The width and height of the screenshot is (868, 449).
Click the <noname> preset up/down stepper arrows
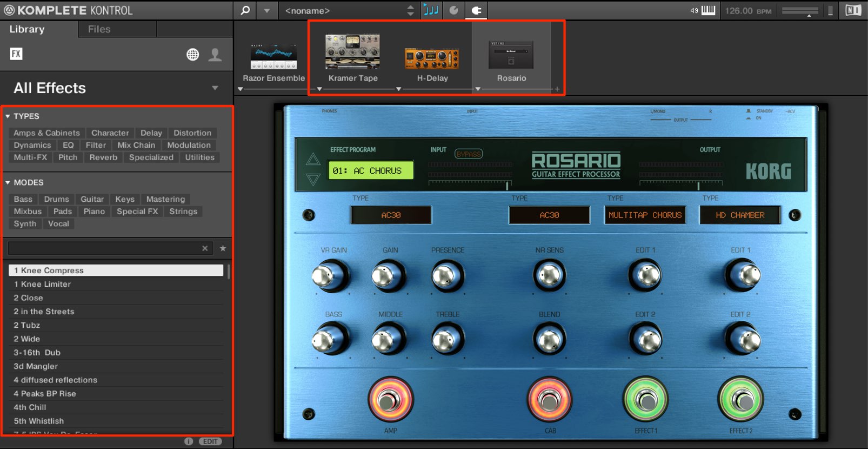pos(411,10)
